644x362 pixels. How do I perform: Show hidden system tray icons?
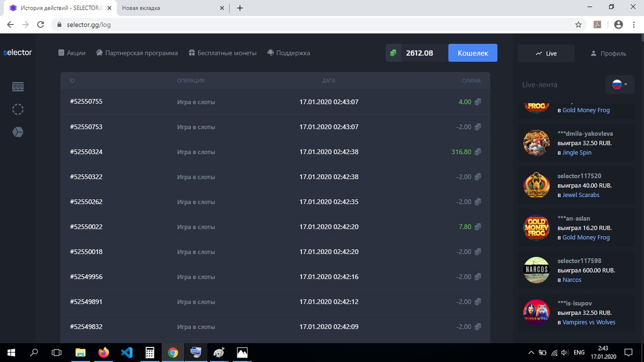point(531,352)
